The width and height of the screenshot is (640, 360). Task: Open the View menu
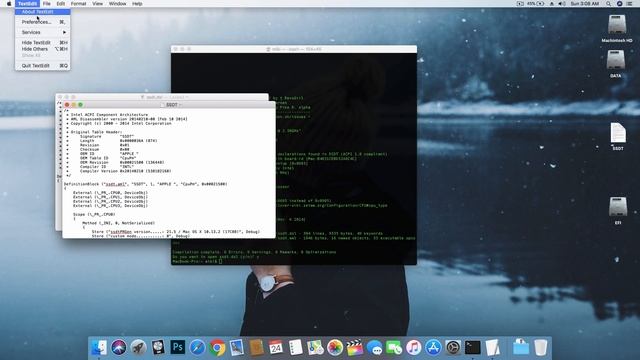(x=98, y=4)
